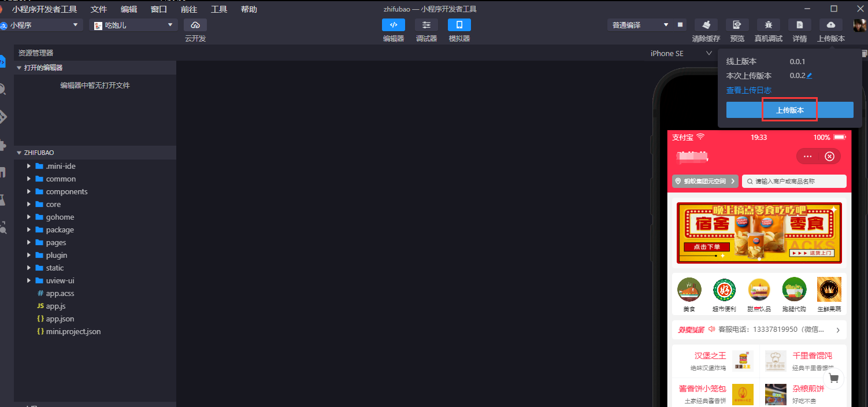Tap the 跑腿代购 category icon
The width and height of the screenshot is (868, 407).
point(794,290)
